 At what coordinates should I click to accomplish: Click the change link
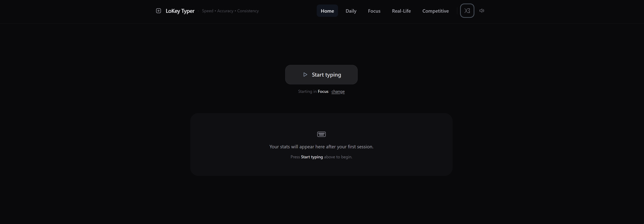click(x=338, y=92)
